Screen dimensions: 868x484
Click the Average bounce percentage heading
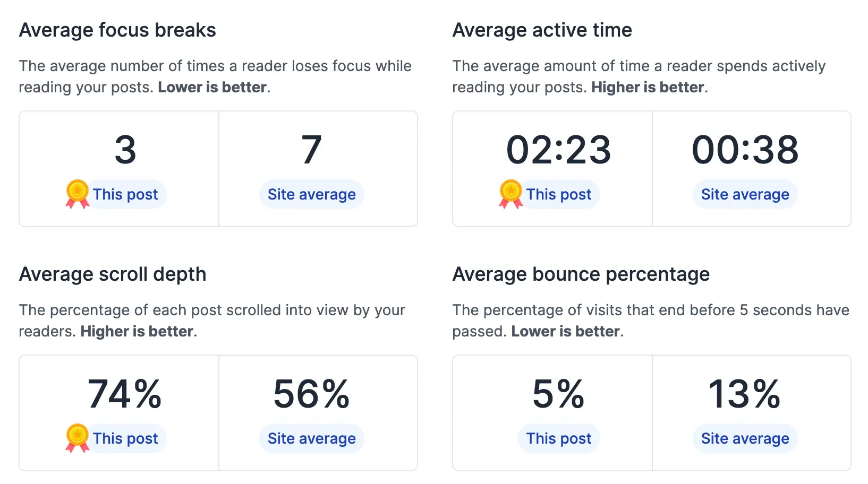point(581,274)
